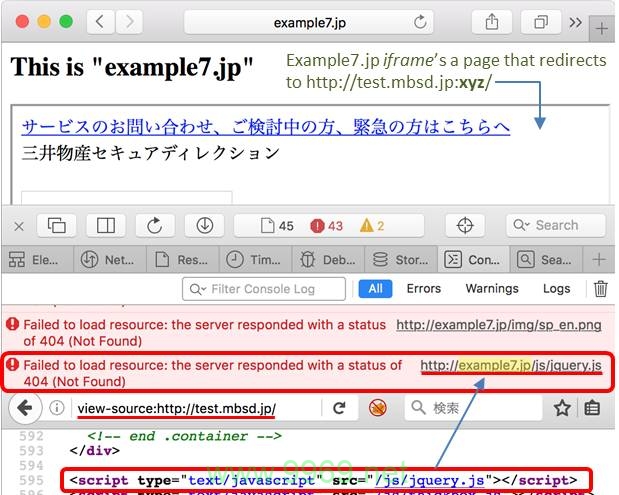Select the Console tab

473,260
